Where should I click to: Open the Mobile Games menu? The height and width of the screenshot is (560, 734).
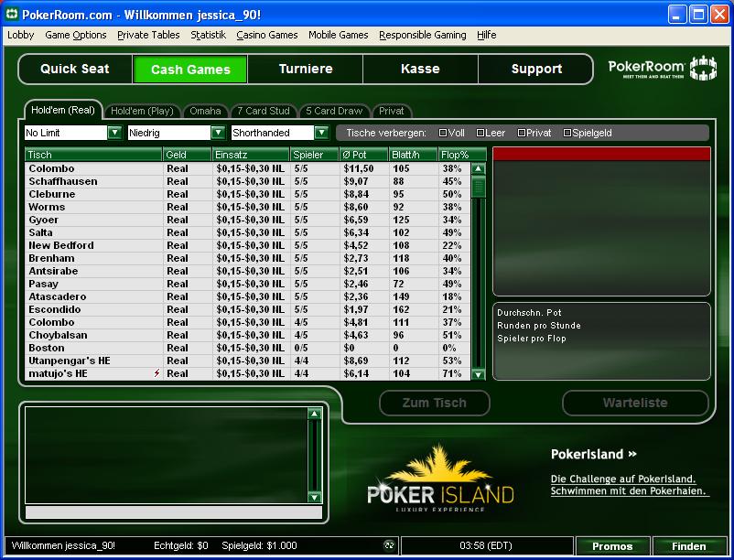[339, 35]
